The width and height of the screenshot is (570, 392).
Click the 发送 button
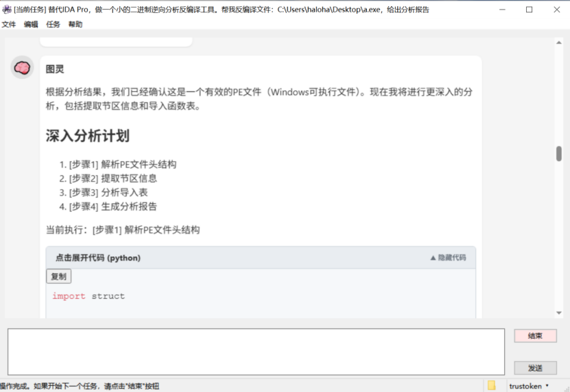click(535, 368)
